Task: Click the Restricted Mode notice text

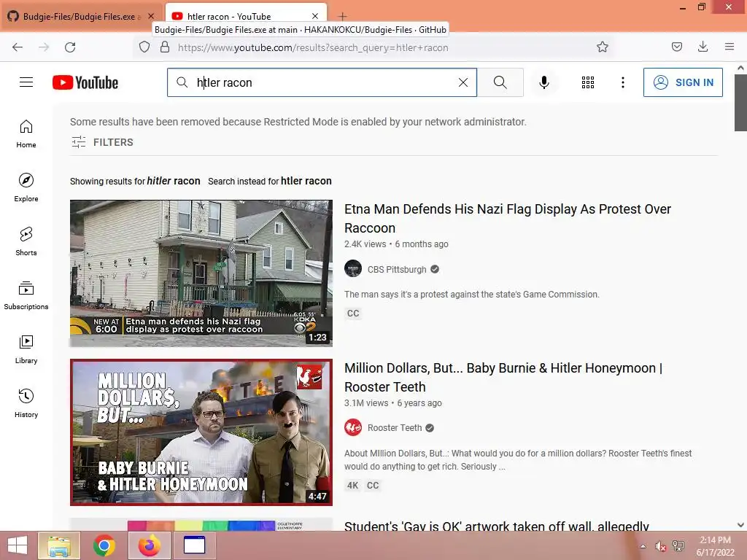Action: point(298,122)
